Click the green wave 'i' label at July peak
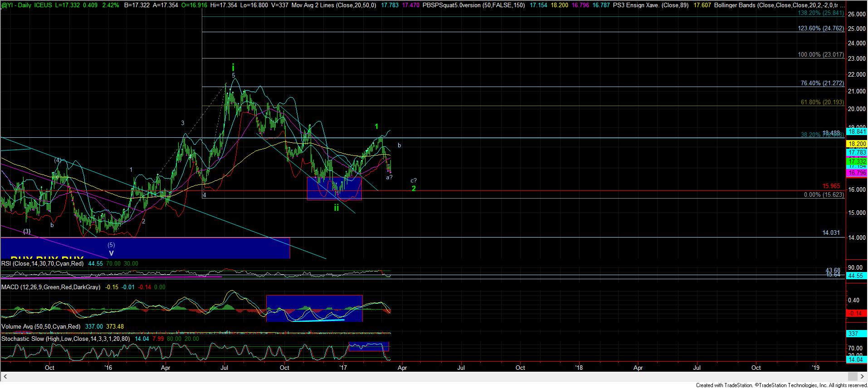This screenshot has height=388, width=868. 233,67
